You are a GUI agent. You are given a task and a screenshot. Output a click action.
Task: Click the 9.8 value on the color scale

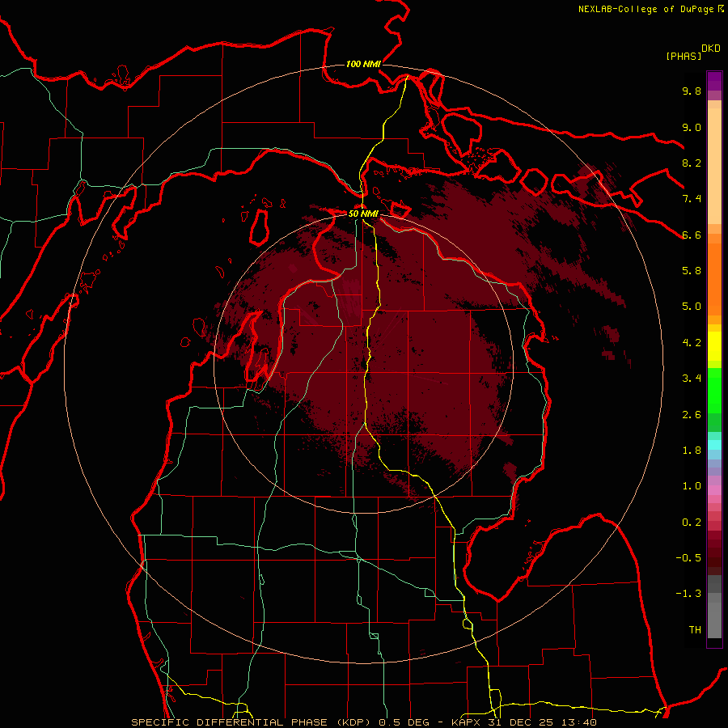(692, 91)
